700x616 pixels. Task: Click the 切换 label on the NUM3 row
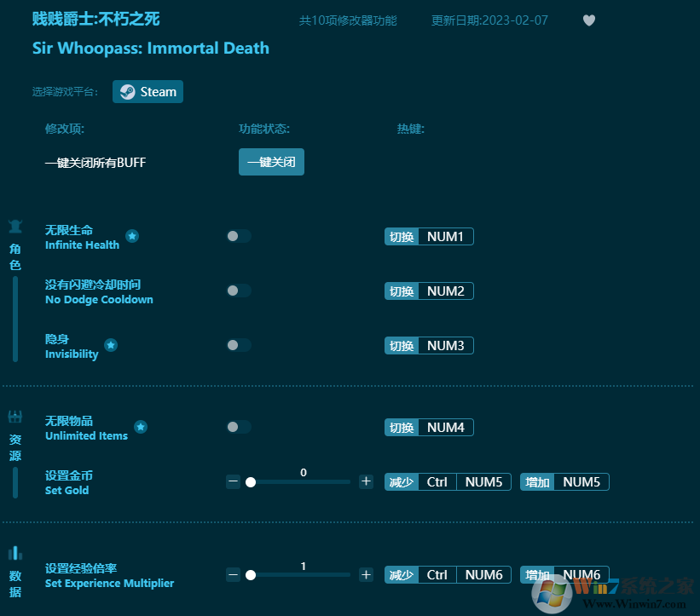pyautogui.click(x=402, y=345)
